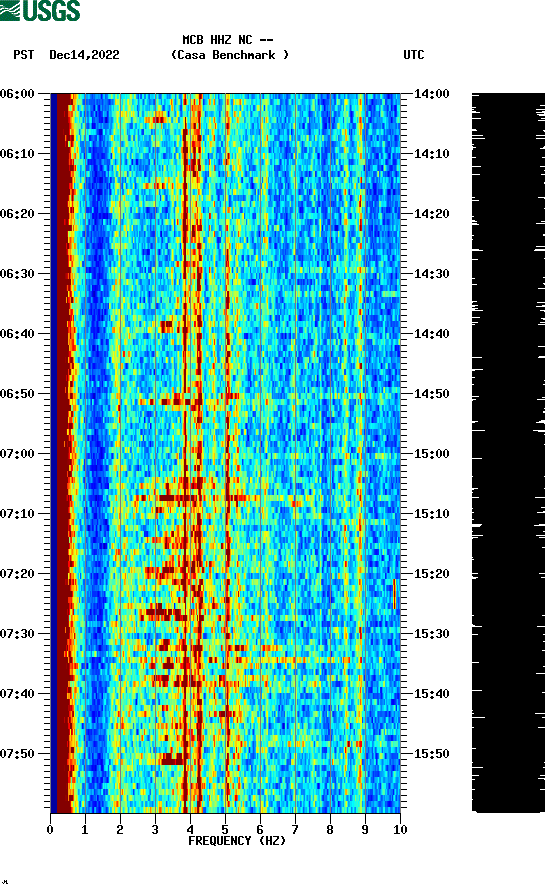Click the 06:00 PST time label

coord(18,93)
